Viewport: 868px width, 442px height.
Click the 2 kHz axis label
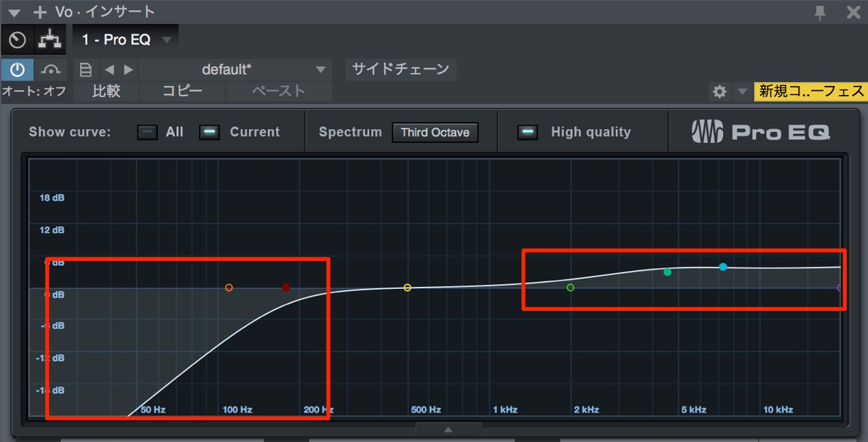point(586,410)
